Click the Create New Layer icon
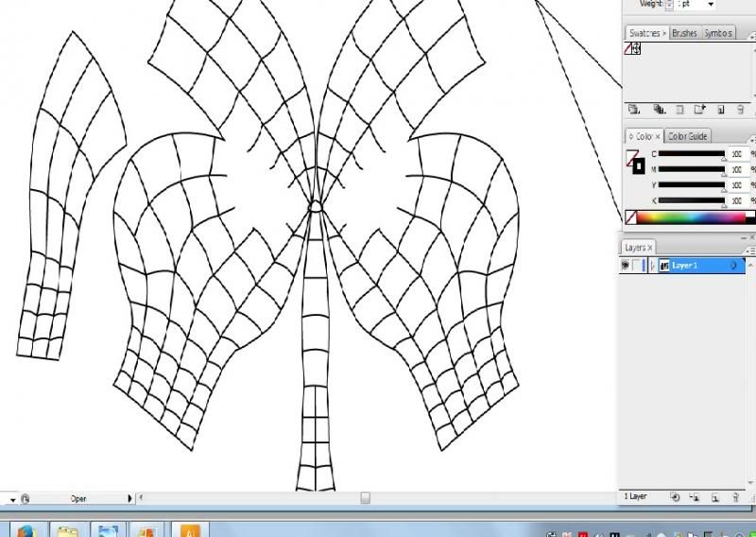 [715, 497]
